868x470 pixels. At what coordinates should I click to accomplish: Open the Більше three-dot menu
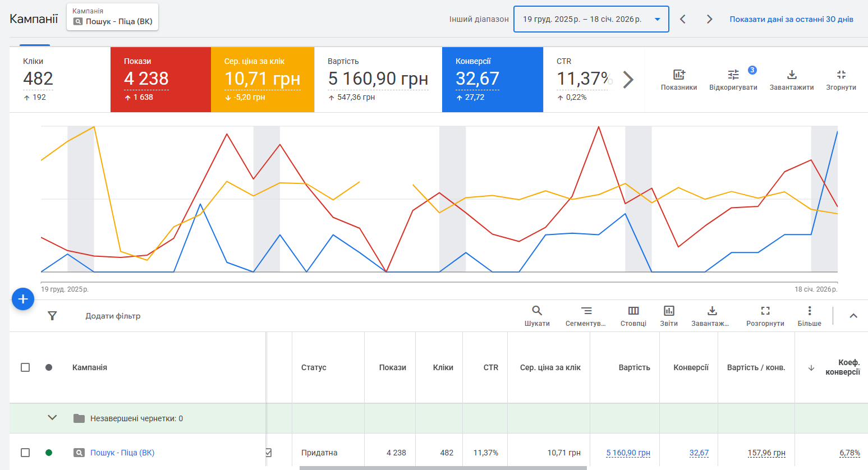point(810,316)
